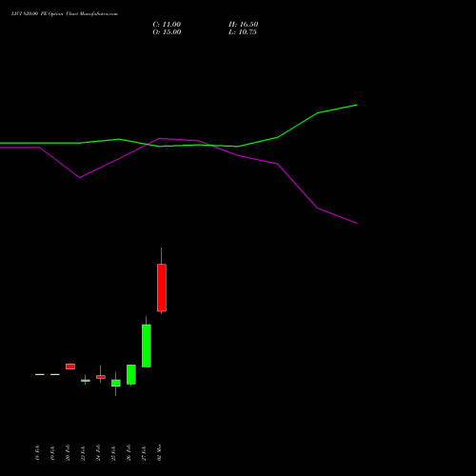Select the tall green candlestick for 27 Feb

coord(147,346)
